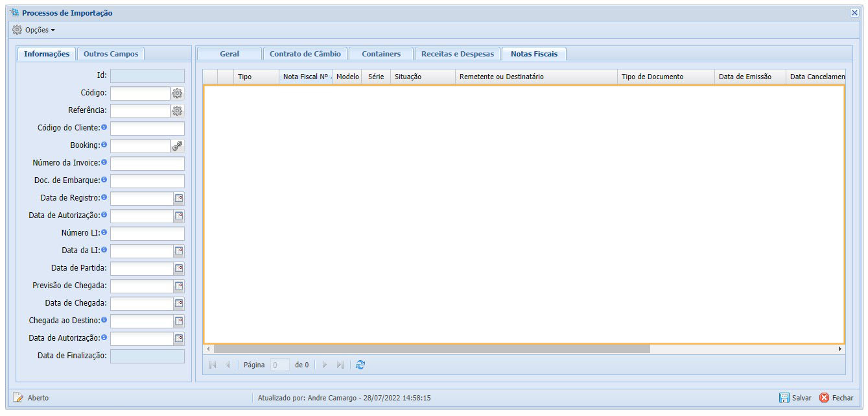Viewport: 868px width, 416px height.
Task: Go to the first page of the grid
Action: [x=213, y=365]
